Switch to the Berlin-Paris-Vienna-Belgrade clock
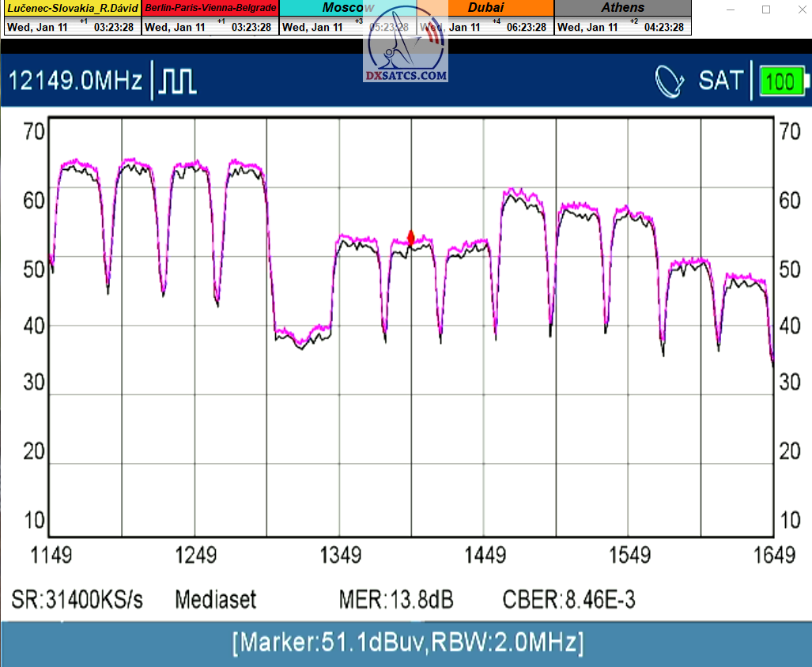Screen dimensions: 812x667 point(210,8)
